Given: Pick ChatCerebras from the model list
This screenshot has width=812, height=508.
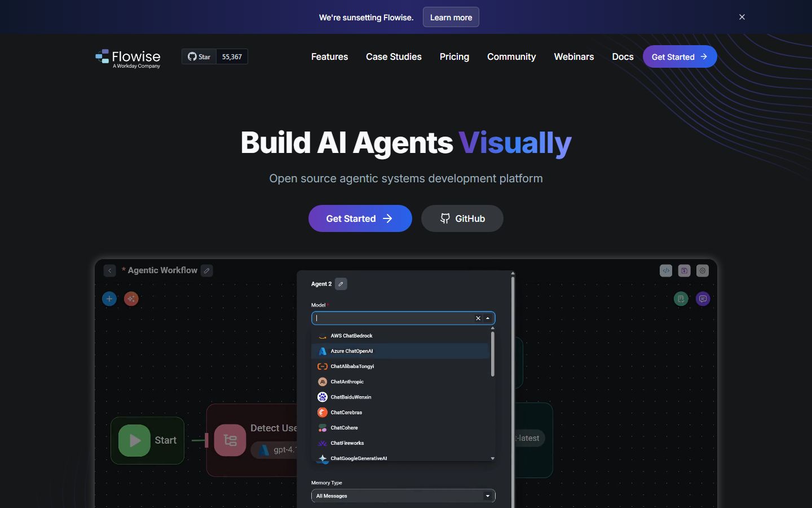Looking at the screenshot, I should click(x=400, y=413).
